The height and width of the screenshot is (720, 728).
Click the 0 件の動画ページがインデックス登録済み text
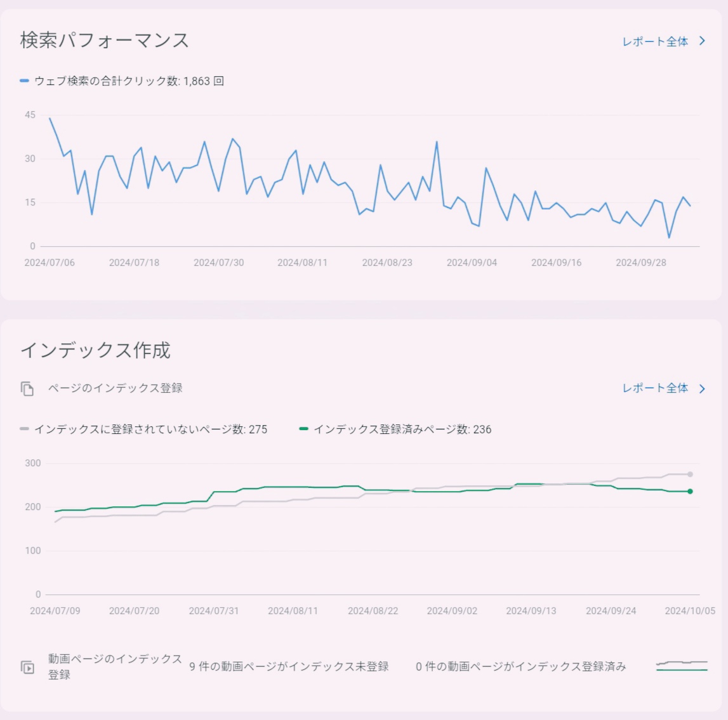(520, 667)
